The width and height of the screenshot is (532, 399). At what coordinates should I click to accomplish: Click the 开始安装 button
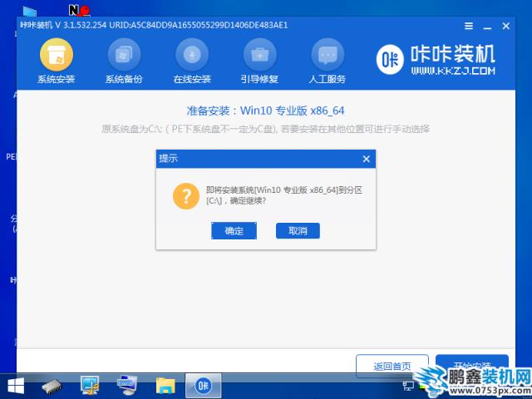(471, 367)
